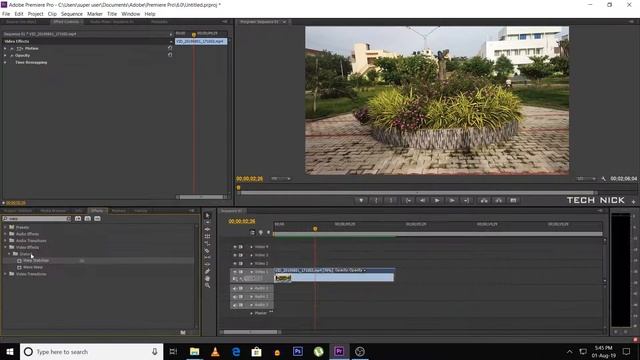The width and height of the screenshot is (640, 360).
Task: Click the Lift button in Program monitor
Action: coord(484,200)
